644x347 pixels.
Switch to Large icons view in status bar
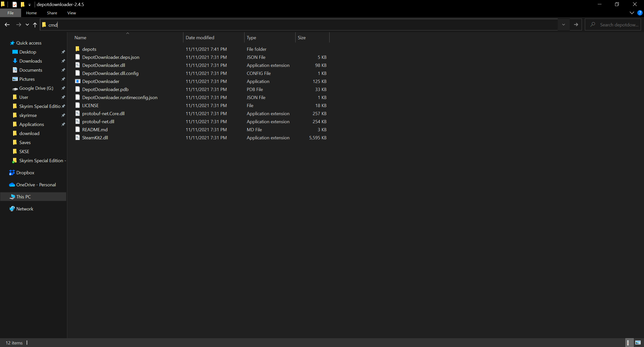(x=638, y=342)
